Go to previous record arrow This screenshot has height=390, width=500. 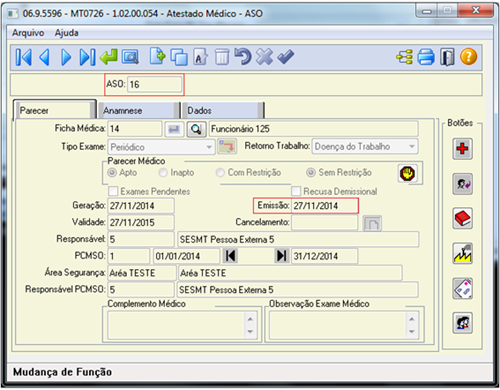click(x=45, y=57)
